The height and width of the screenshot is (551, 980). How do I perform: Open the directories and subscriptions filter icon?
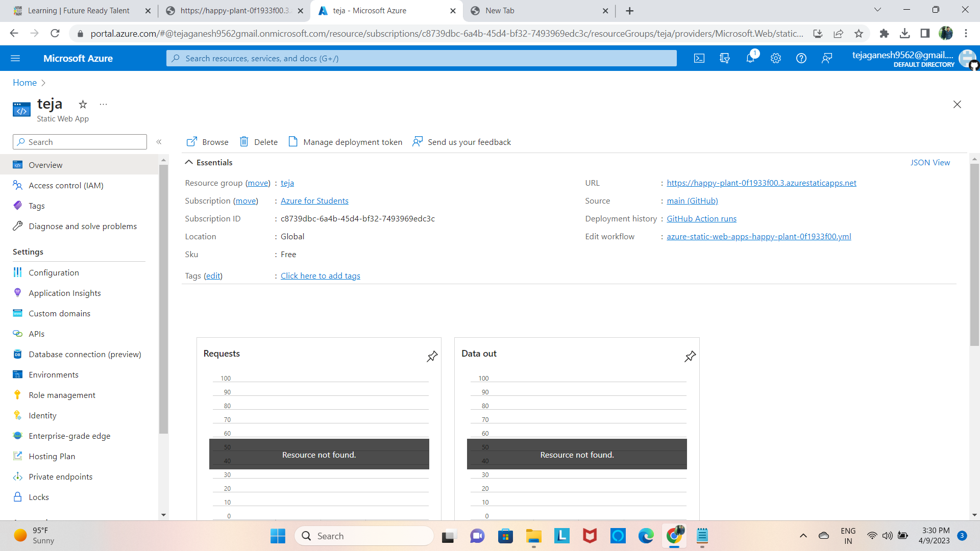click(x=725, y=58)
